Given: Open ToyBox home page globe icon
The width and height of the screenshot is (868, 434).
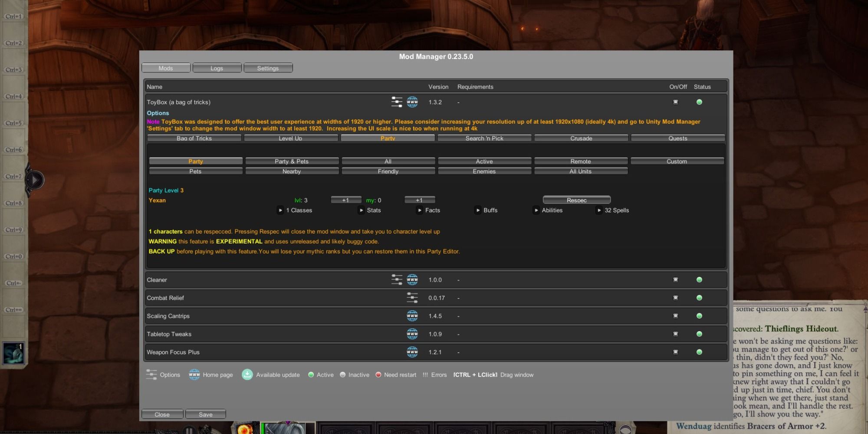Looking at the screenshot, I should click(x=412, y=102).
